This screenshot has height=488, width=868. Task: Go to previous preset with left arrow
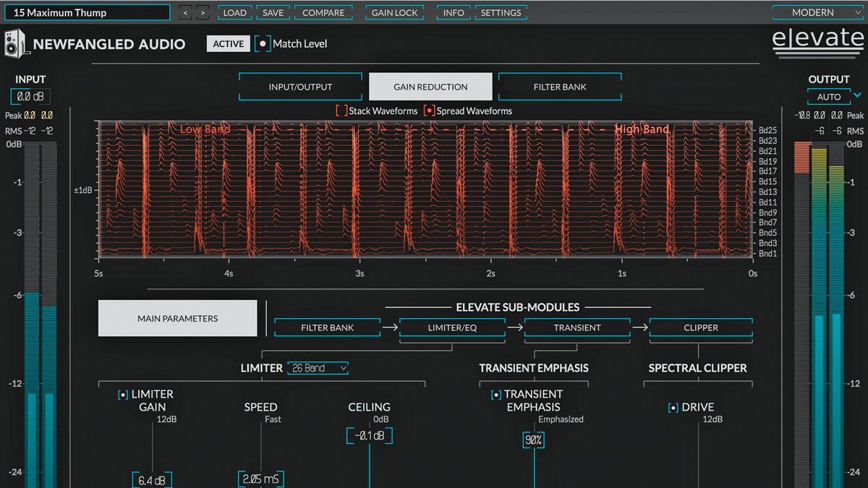pyautogui.click(x=185, y=12)
